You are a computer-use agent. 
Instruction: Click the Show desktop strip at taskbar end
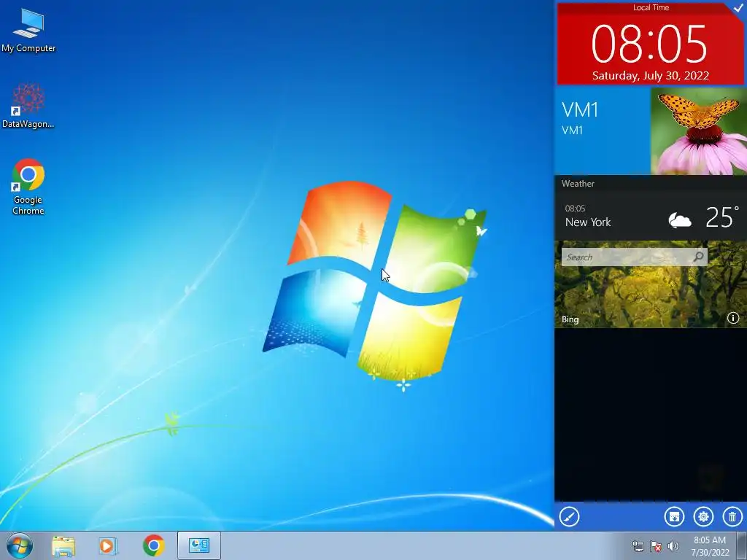tap(742, 545)
